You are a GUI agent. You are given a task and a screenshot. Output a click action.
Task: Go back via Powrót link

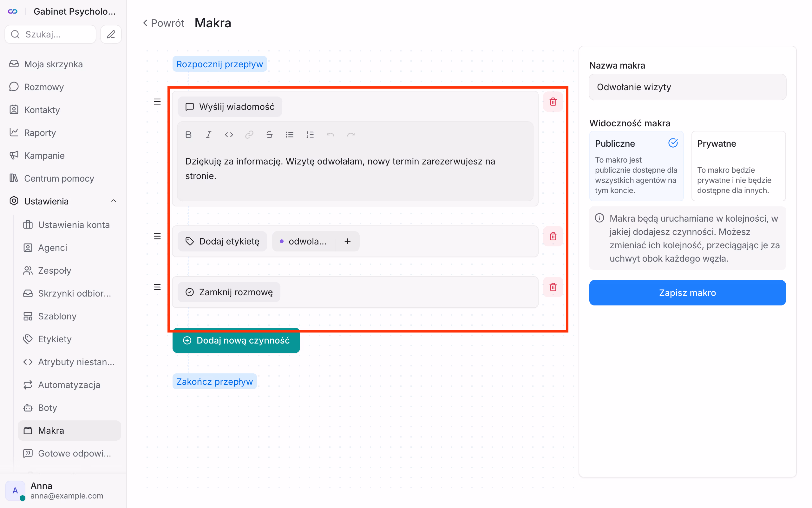coord(163,23)
